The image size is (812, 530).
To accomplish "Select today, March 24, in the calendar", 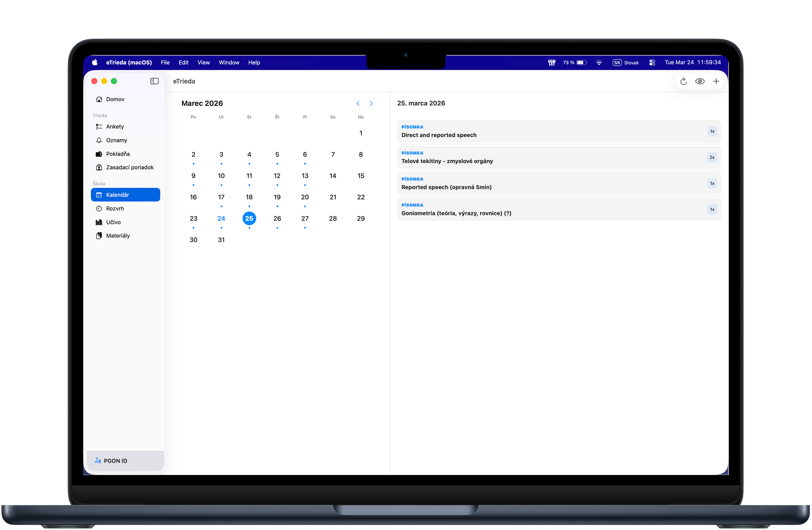I will (221, 219).
